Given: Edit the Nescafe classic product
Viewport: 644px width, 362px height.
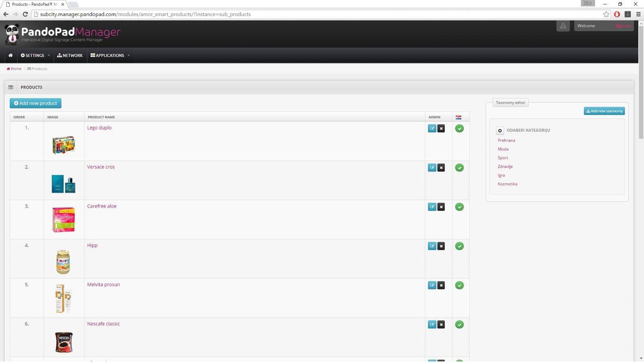Looking at the screenshot, I should click(432, 325).
